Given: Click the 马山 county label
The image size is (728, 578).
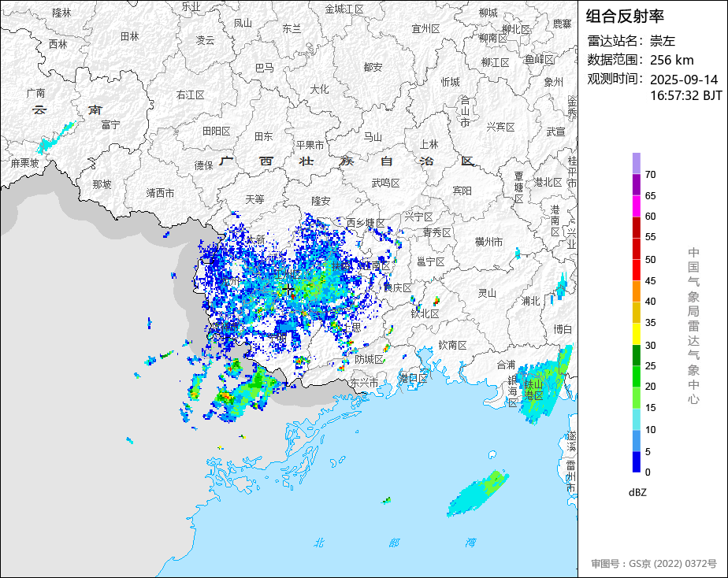Looking at the screenshot, I should (373, 137).
